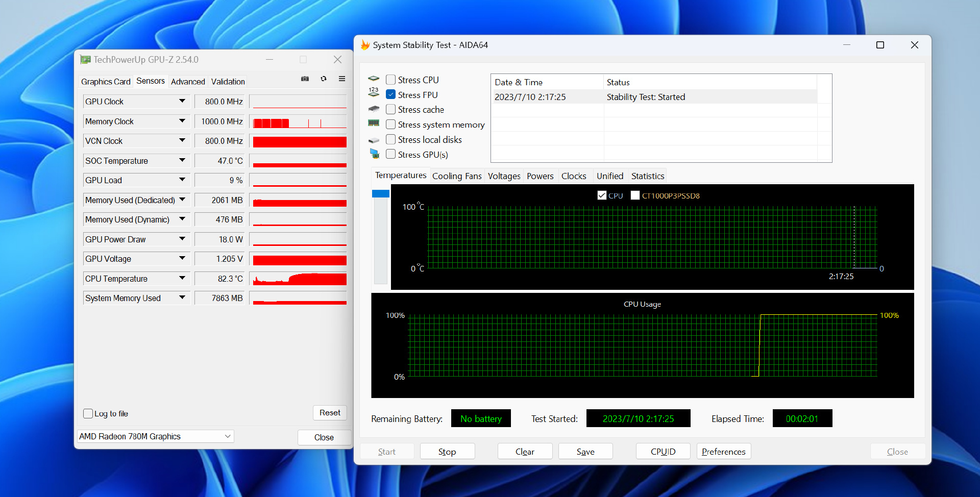
Task: Enable Stress system memory checkbox
Action: click(x=391, y=125)
